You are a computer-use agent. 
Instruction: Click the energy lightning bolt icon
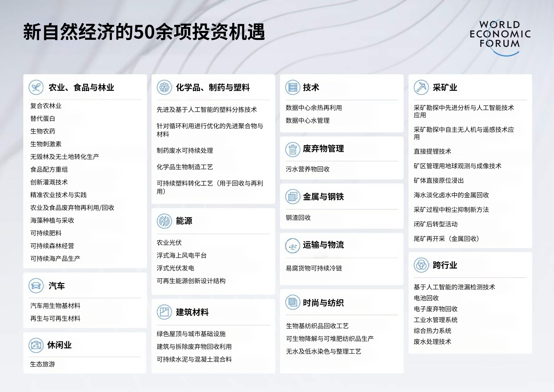pyautogui.click(x=164, y=221)
